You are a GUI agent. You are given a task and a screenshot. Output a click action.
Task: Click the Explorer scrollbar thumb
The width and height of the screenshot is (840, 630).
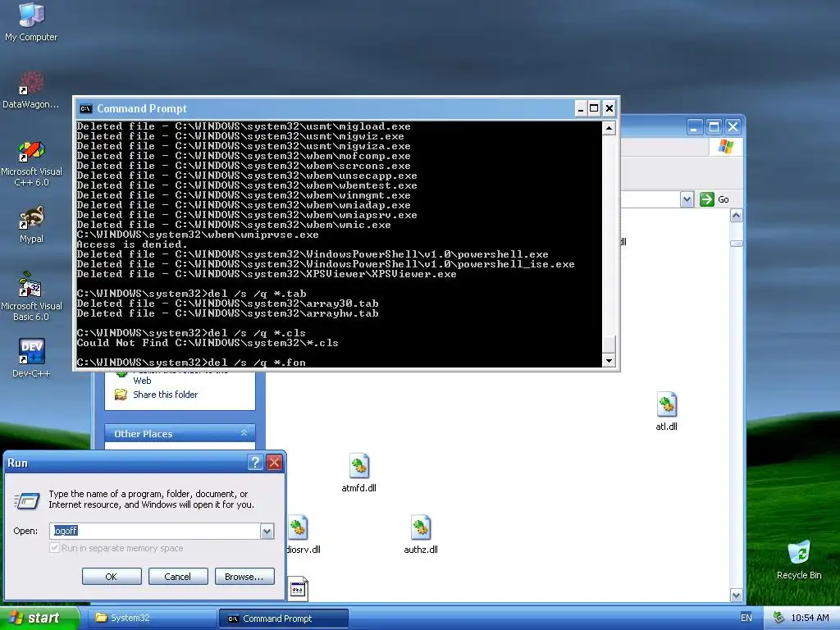[x=736, y=244]
